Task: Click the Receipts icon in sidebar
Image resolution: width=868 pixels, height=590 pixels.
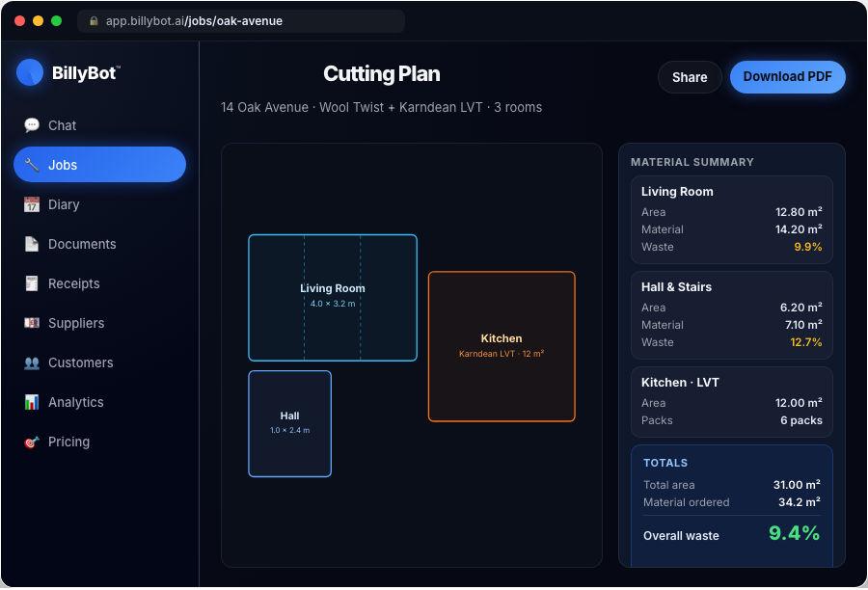Action: pos(32,283)
